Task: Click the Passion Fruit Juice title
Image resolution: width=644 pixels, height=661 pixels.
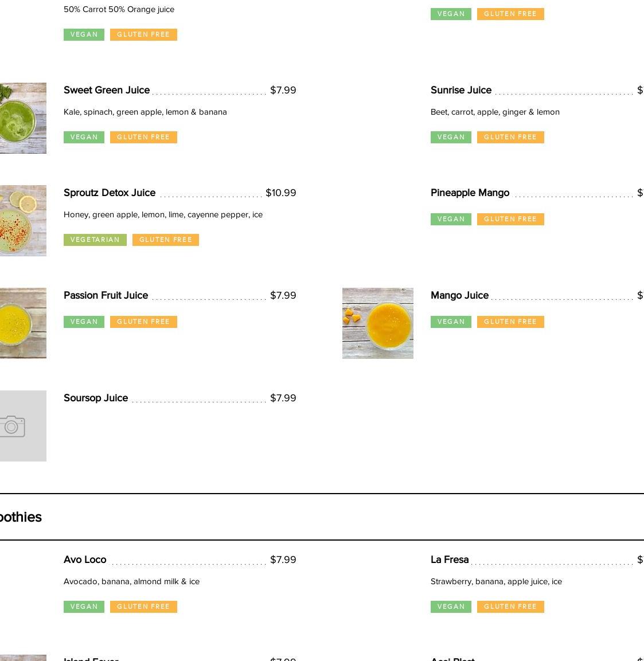Action: 106,295
